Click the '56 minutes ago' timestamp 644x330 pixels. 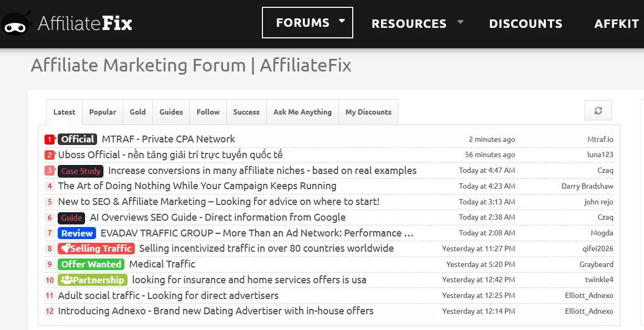tap(490, 154)
